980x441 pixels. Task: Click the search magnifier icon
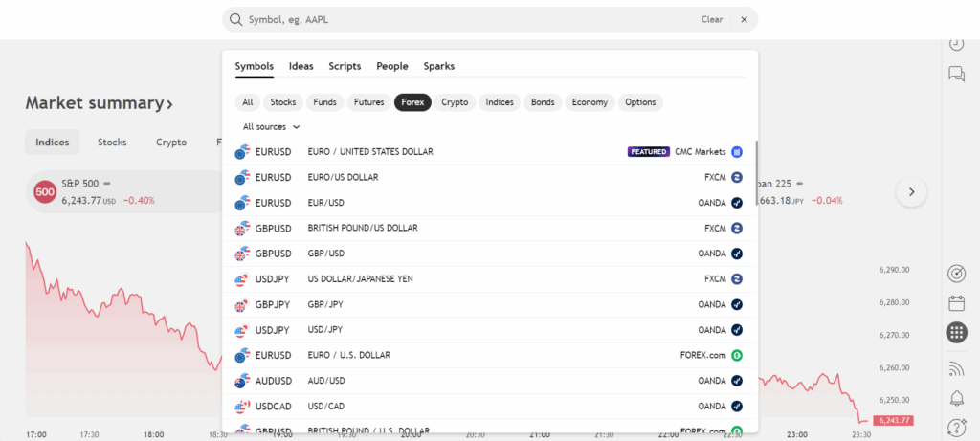pyautogui.click(x=235, y=19)
